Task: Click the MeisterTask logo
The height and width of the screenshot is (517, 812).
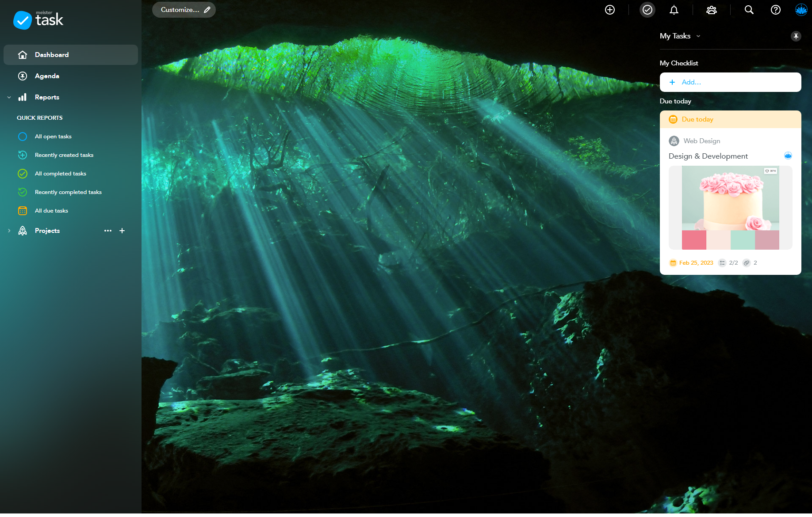Action: 38,19
